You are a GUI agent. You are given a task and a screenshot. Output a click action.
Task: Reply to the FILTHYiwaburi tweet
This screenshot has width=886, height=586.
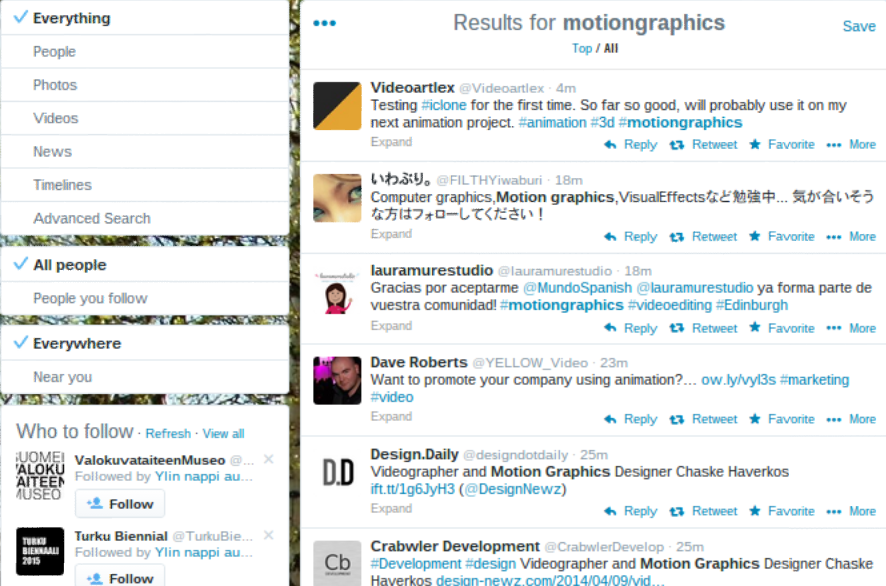[x=631, y=237]
